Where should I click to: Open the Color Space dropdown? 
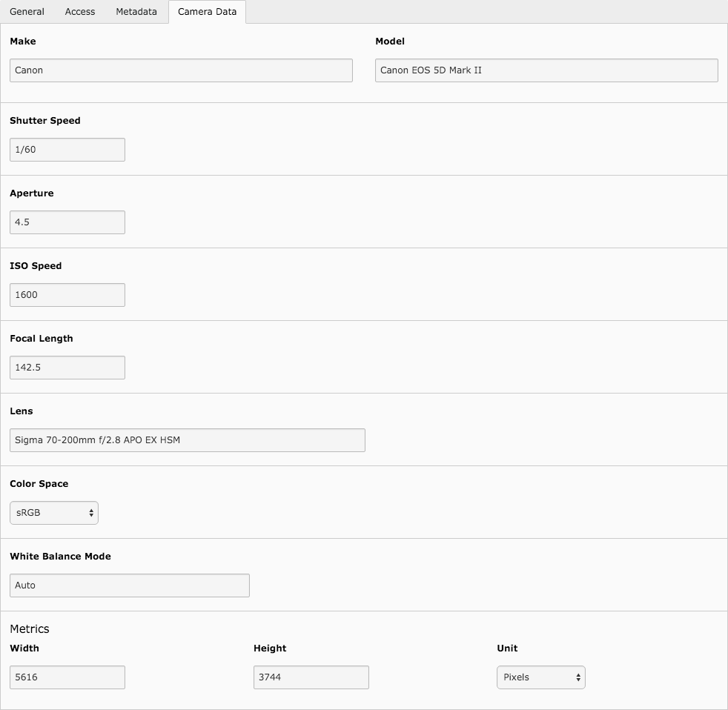[x=53, y=512]
